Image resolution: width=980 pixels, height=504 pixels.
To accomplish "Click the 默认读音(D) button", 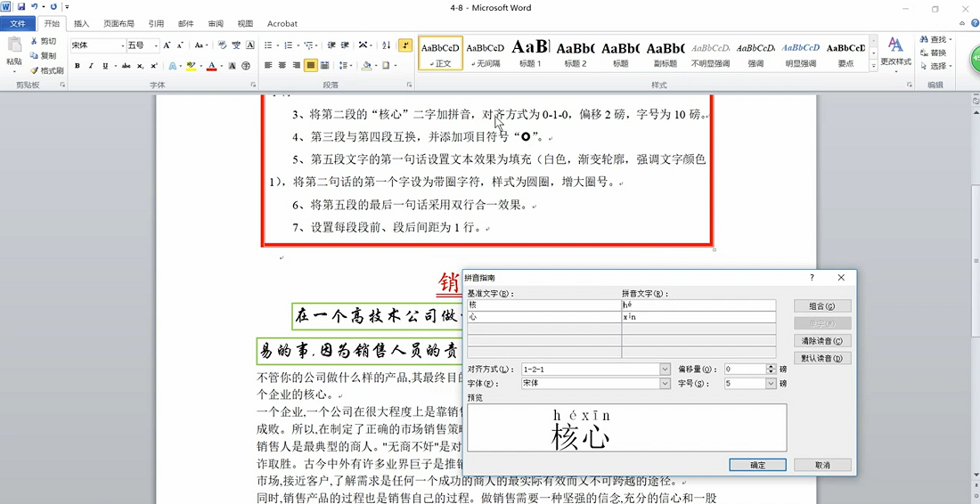I will pyautogui.click(x=822, y=359).
